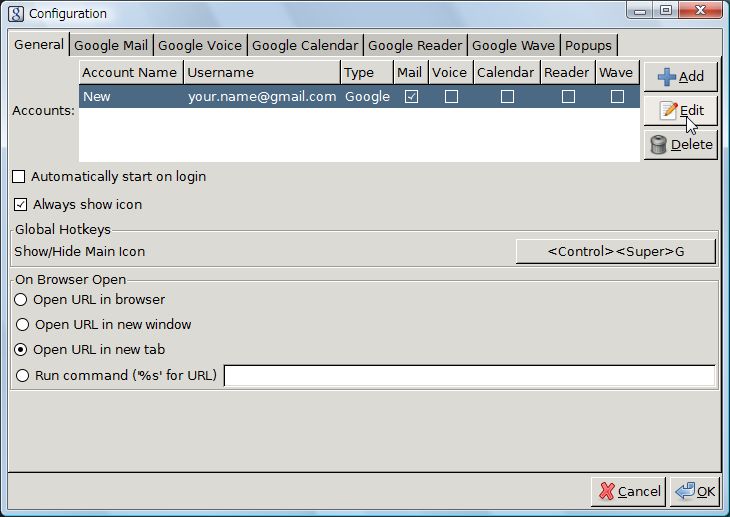This screenshot has width=730, height=517.
Task: Sort by Username column header
Action: [x=262, y=73]
